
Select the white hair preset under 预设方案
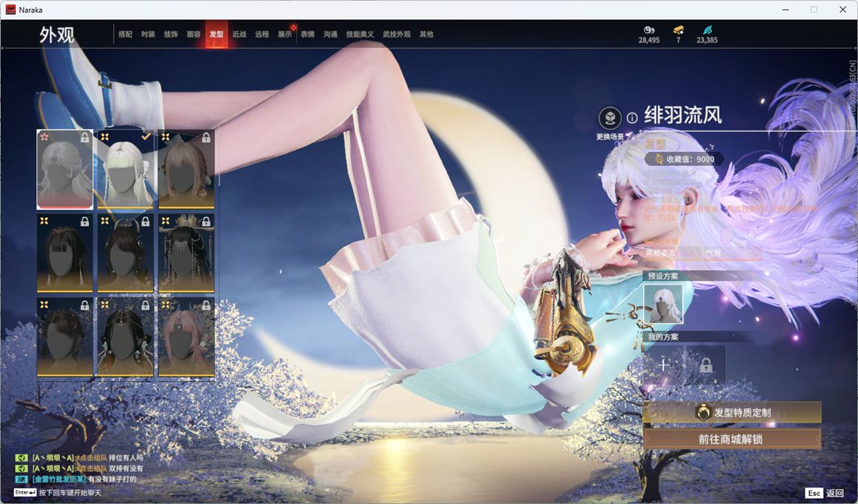pos(663,304)
